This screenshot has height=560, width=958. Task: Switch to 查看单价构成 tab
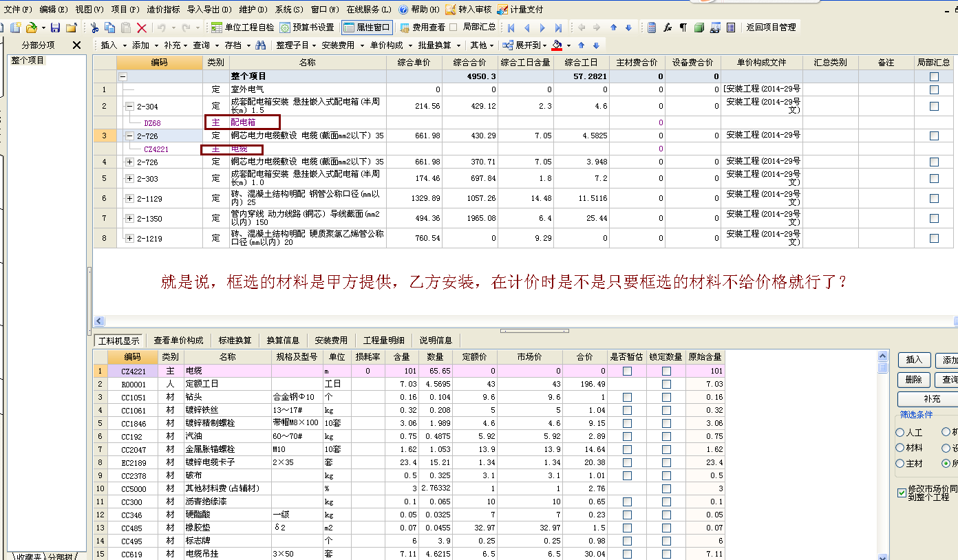tap(178, 341)
